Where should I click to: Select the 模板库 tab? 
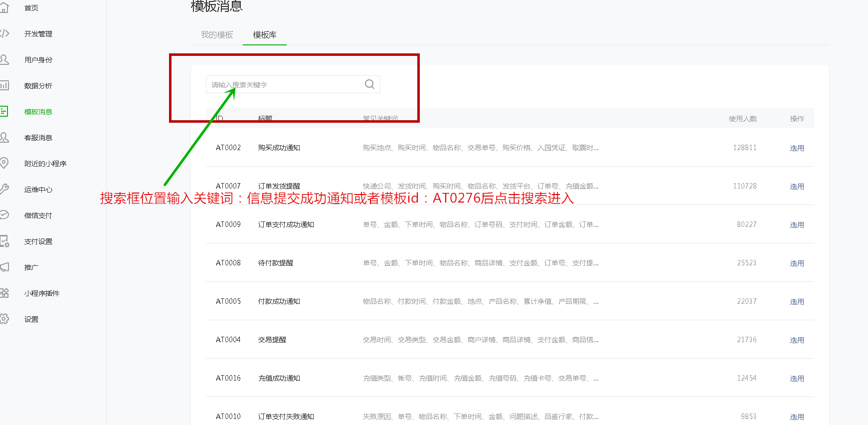pyautogui.click(x=264, y=35)
